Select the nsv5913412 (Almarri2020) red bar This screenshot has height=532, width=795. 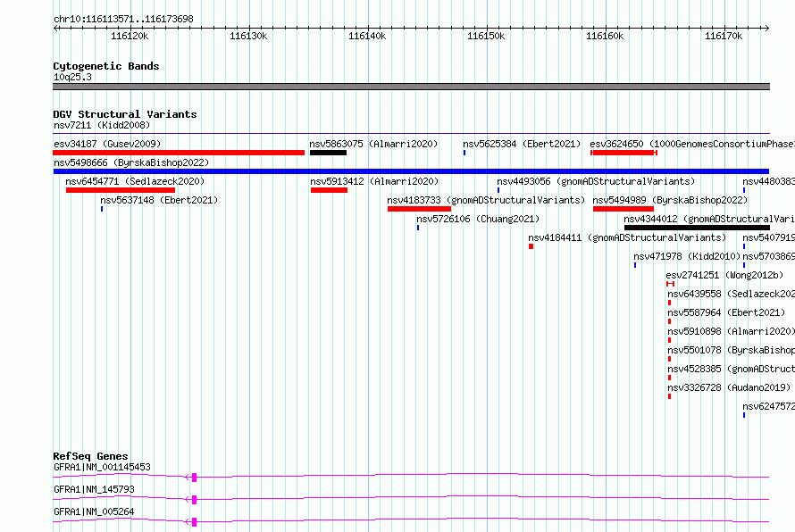point(329,190)
